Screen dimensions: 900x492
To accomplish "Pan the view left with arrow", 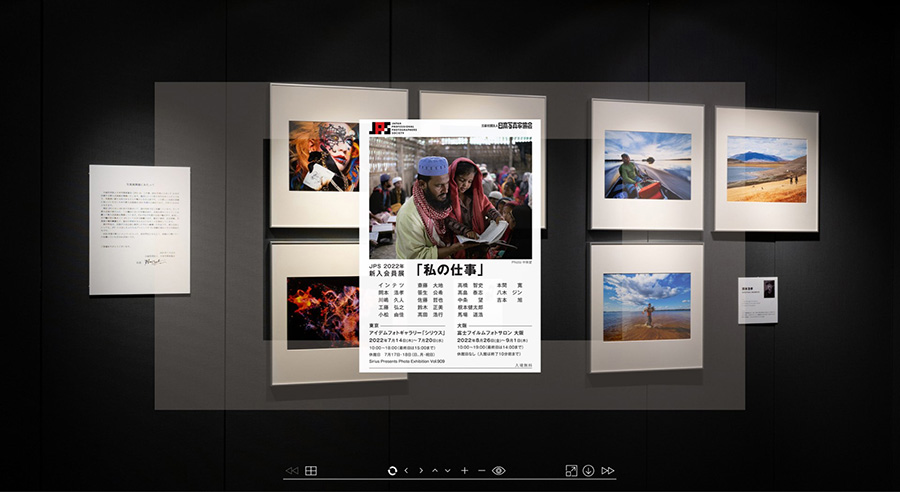I will 406,470.
